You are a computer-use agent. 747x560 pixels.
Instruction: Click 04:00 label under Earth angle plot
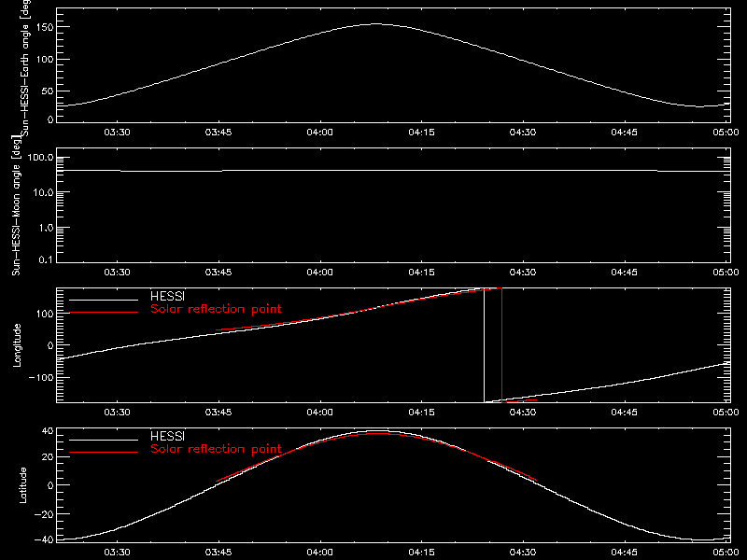click(320, 133)
